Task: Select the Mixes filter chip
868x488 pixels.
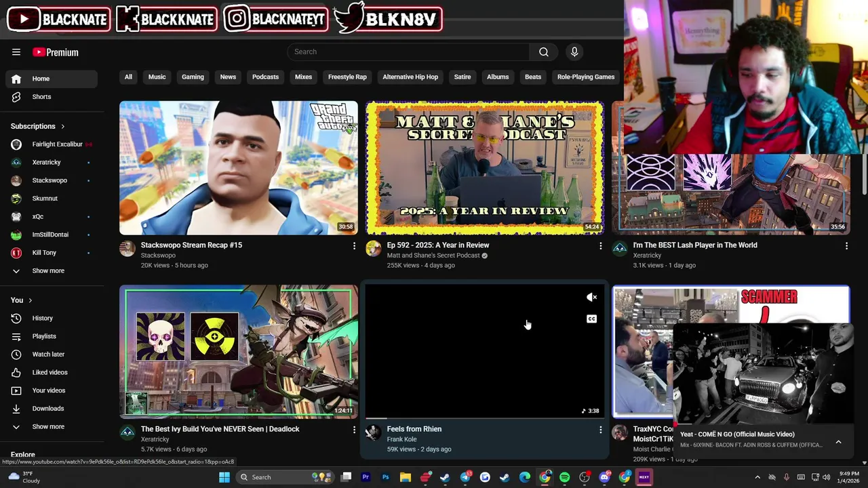Action: click(303, 77)
